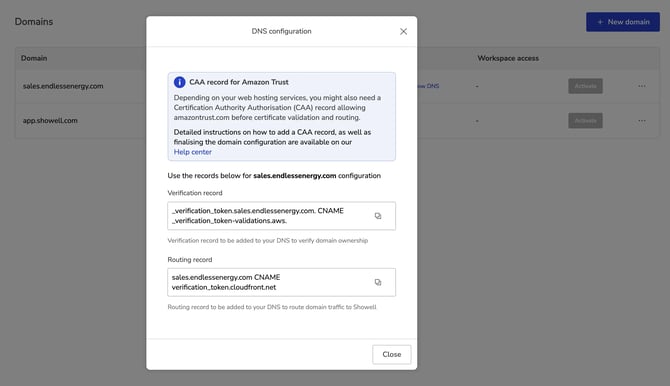Click the Domain column header

(x=34, y=58)
